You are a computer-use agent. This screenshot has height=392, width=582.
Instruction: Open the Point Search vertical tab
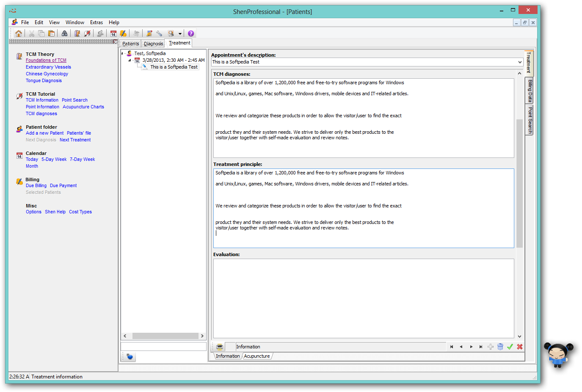tap(529, 120)
